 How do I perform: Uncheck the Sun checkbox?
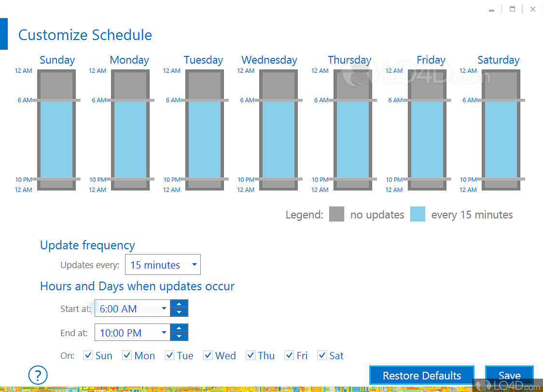pos(88,355)
